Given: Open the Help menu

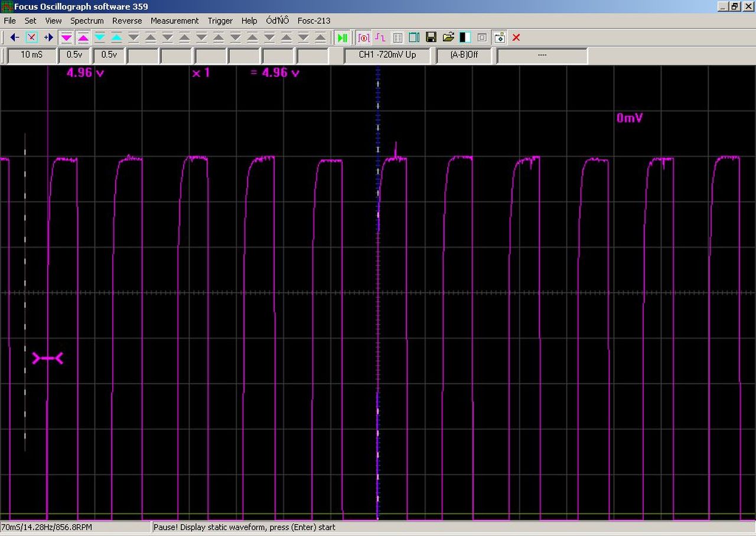Looking at the screenshot, I should [249, 21].
